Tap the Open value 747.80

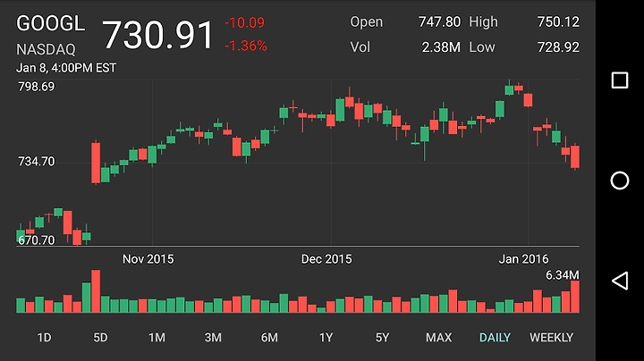click(x=439, y=21)
